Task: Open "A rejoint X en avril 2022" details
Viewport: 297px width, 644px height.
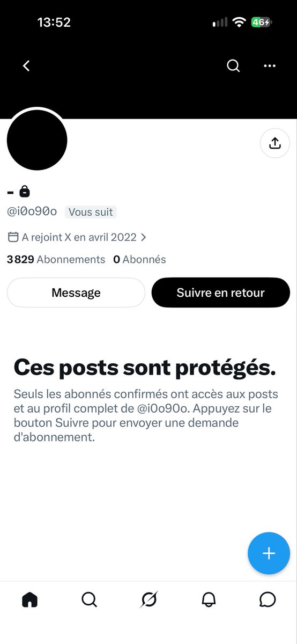Action: (79, 237)
